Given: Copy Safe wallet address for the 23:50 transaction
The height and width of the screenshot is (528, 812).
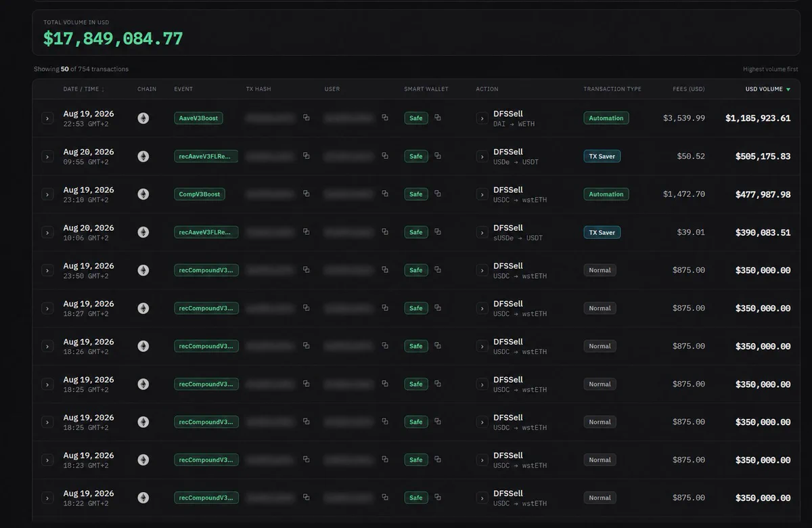Looking at the screenshot, I should [x=438, y=269].
